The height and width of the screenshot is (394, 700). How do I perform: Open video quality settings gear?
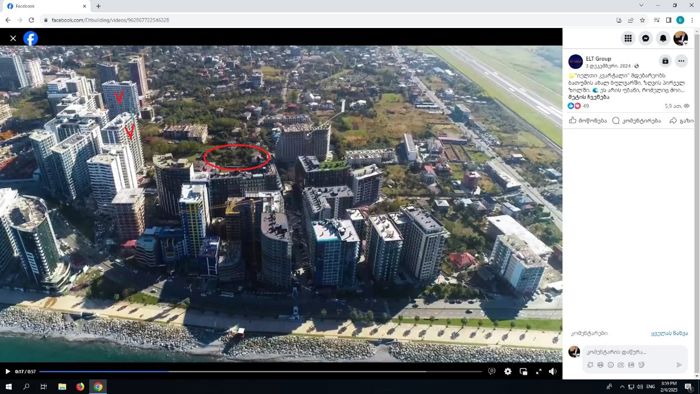[x=508, y=371]
